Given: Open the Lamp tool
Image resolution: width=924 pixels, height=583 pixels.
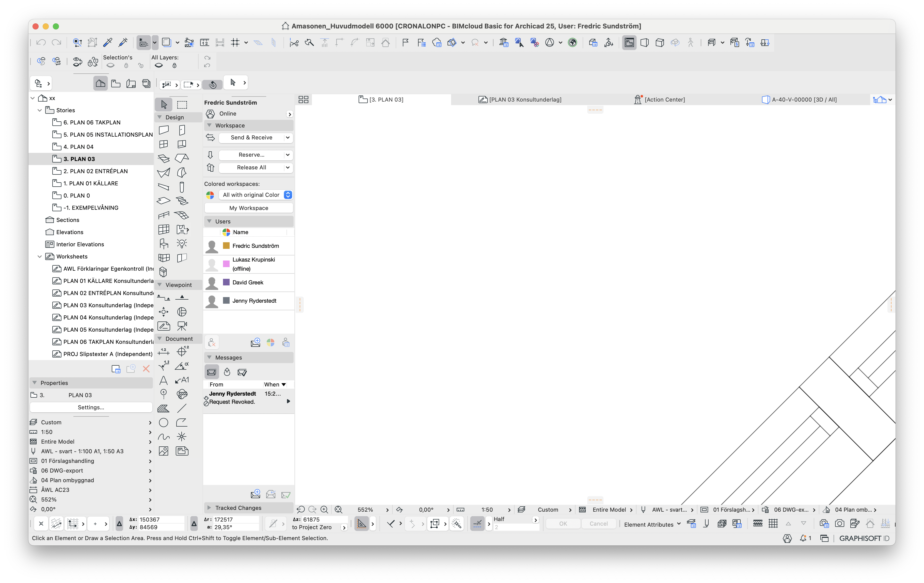Looking at the screenshot, I should click(x=182, y=244).
